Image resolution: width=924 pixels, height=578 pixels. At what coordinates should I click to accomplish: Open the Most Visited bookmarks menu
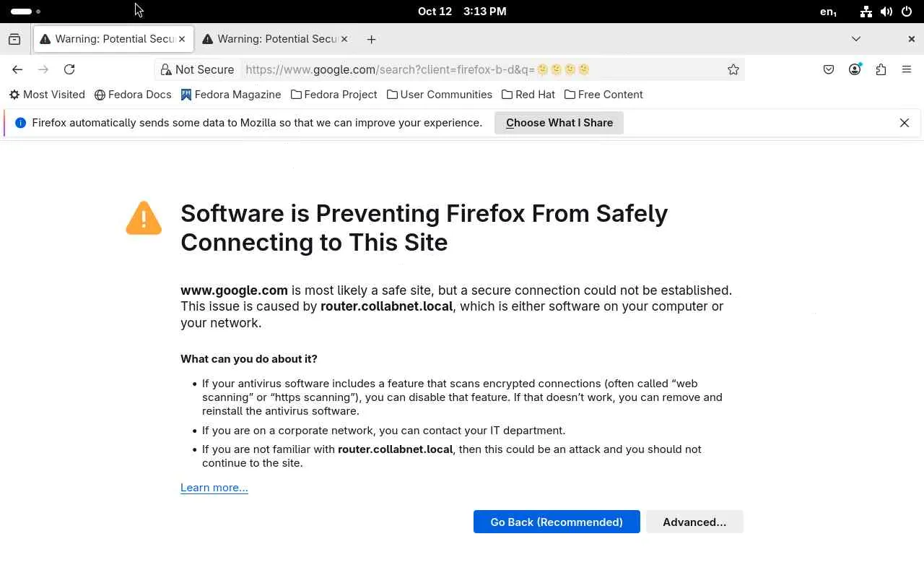(47, 95)
